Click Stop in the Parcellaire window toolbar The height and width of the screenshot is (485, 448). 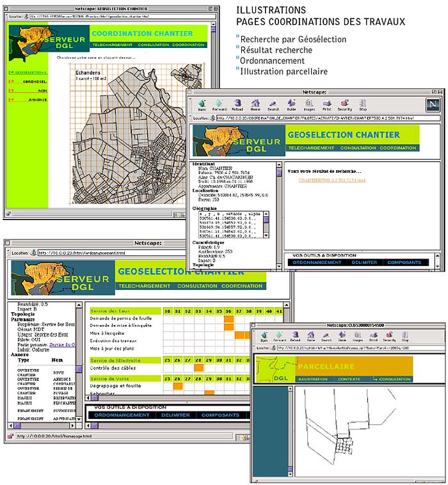(x=405, y=337)
